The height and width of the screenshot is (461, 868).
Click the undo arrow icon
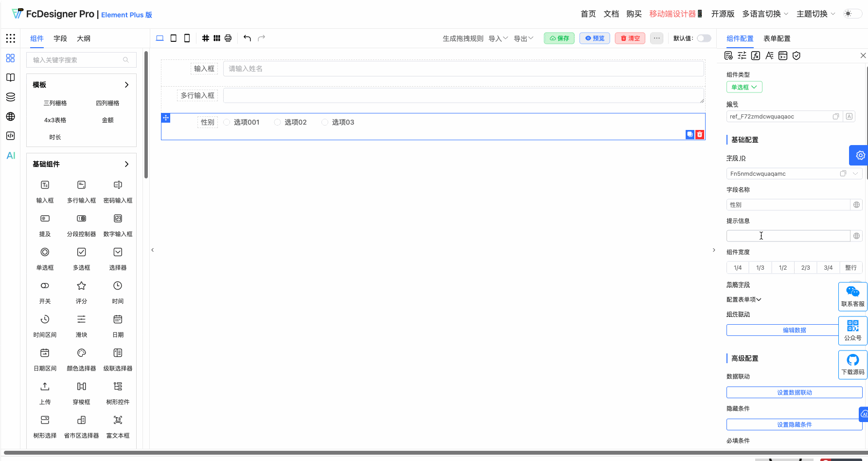247,38
